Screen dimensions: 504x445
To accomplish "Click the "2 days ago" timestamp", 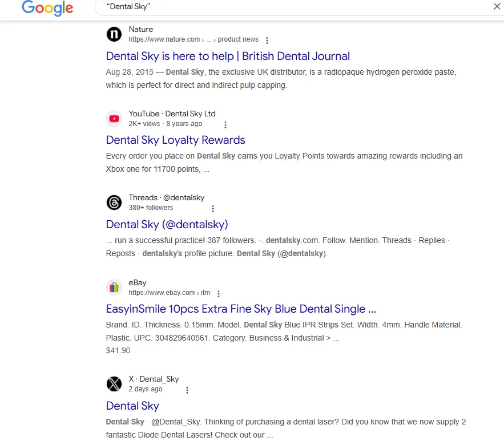I will (146, 389).
